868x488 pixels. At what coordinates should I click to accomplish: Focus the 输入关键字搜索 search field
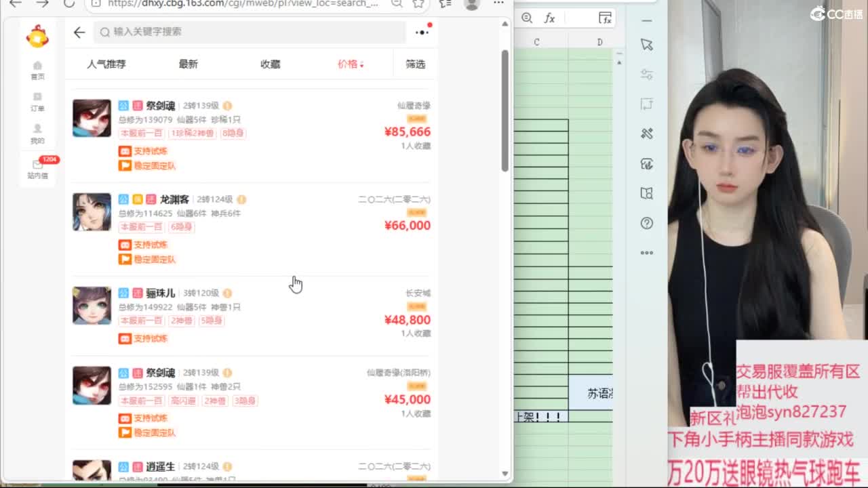[250, 32]
